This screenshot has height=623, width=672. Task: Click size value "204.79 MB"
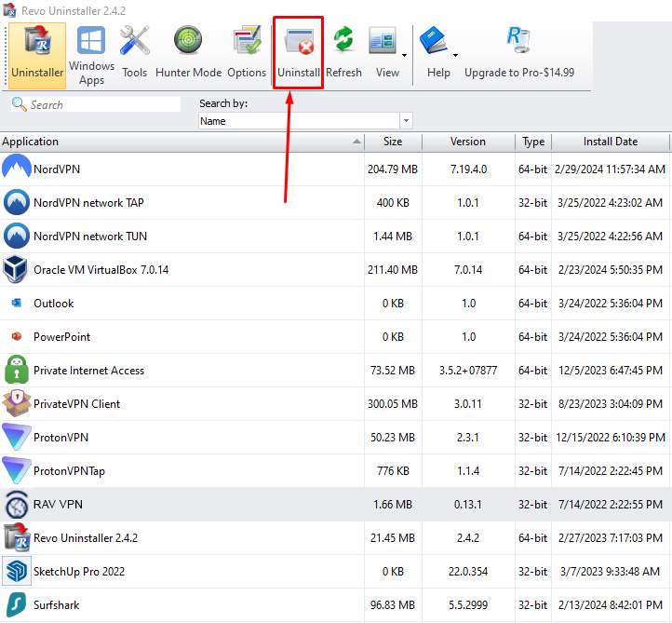point(393,169)
